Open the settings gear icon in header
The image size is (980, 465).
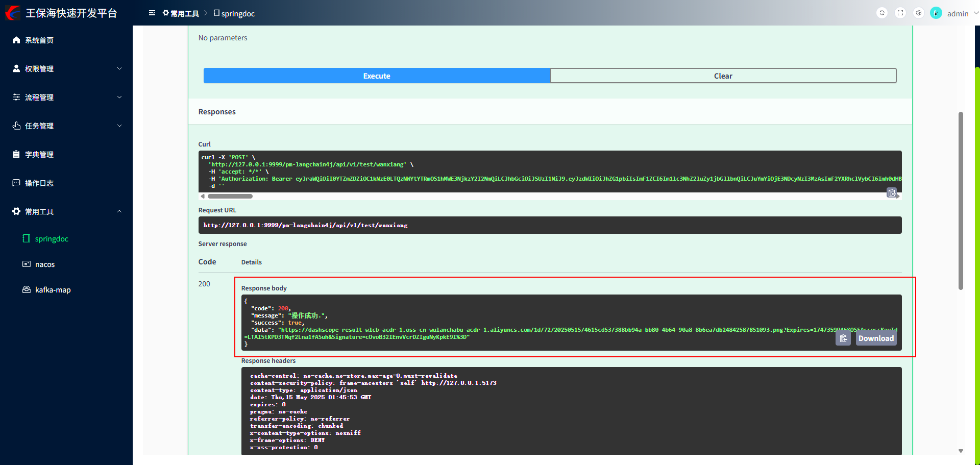pyautogui.click(x=919, y=13)
